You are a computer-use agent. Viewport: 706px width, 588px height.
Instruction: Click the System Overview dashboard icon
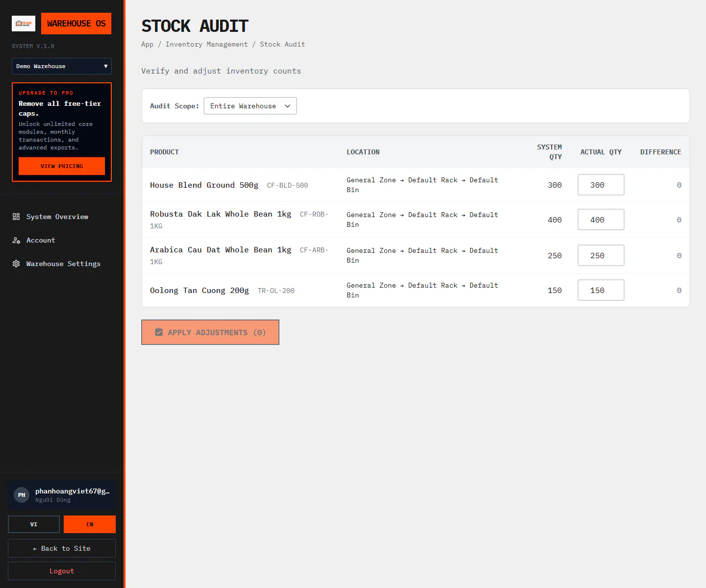[x=16, y=217]
